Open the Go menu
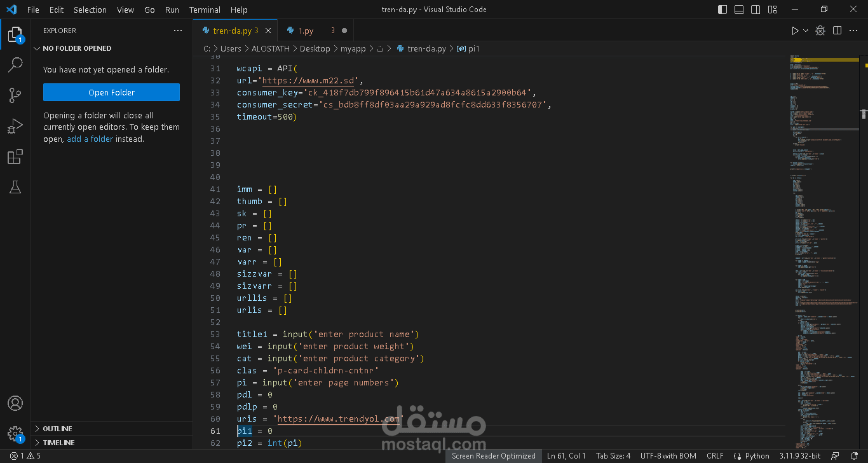 pos(150,10)
